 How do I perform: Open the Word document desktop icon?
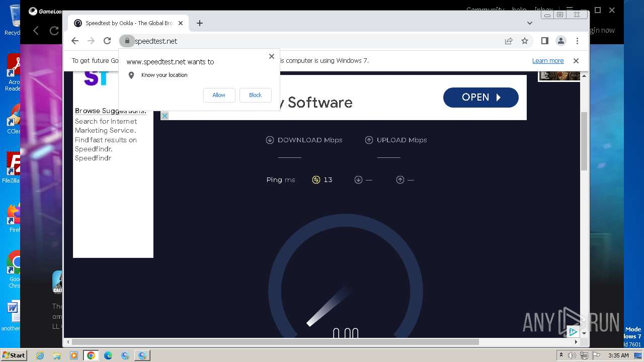(x=12, y=316)
